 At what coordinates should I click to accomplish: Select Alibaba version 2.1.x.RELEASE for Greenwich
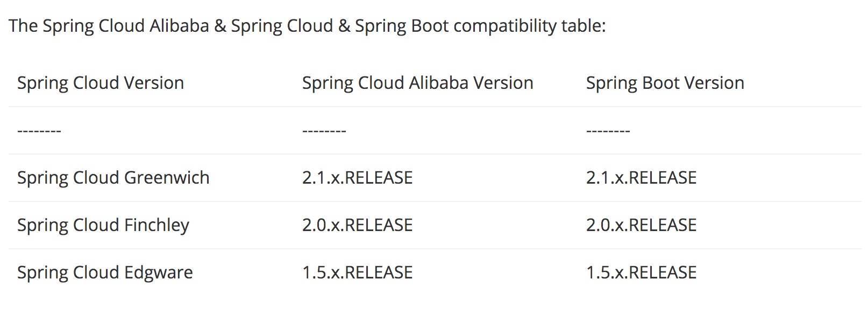tap(357, 178)
